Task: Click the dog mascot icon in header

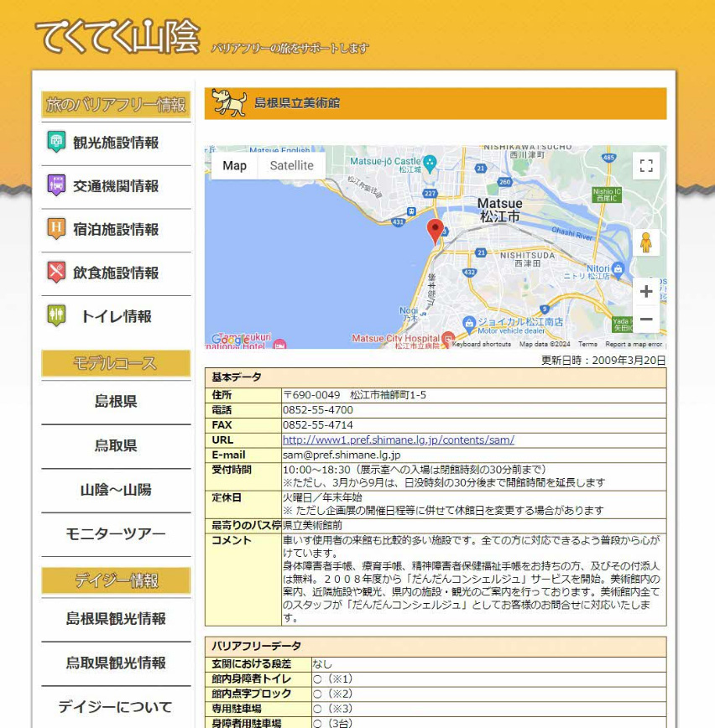Action: click(229, 102)
